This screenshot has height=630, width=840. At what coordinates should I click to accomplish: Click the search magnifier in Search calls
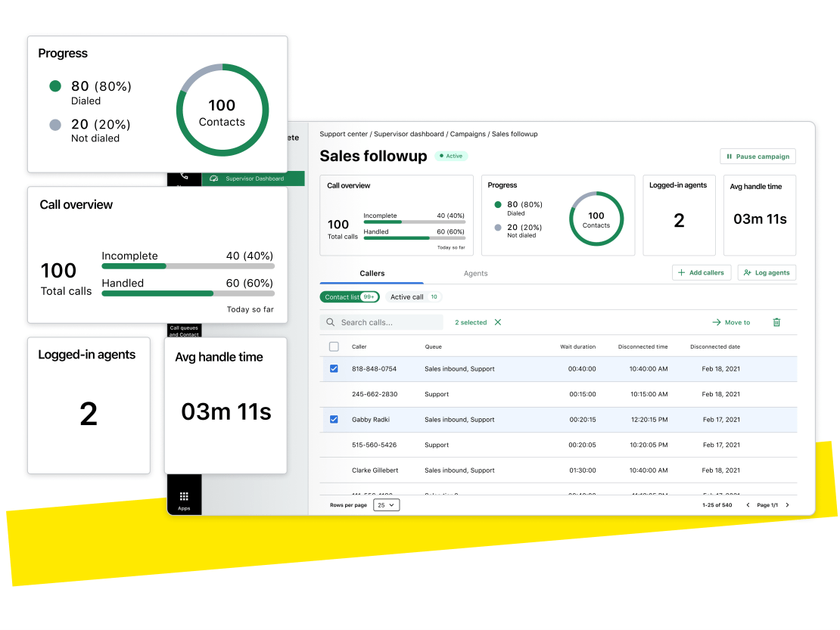coord(330,322)
